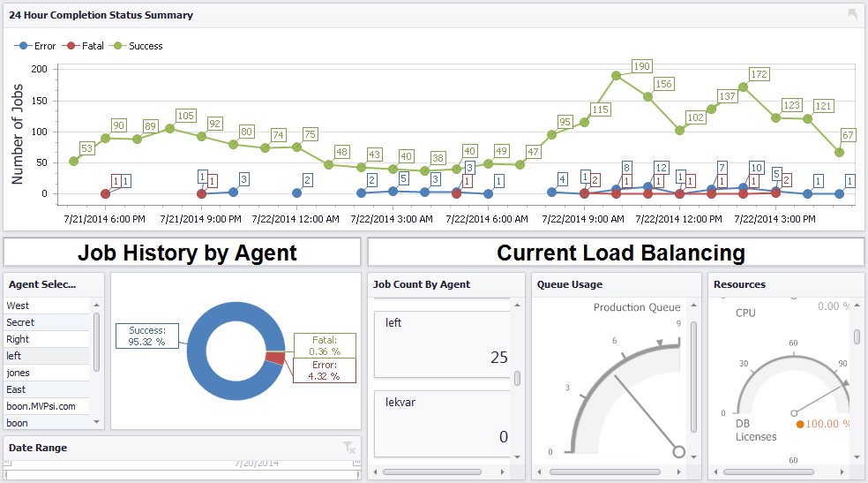Select agent Right in the list
This screenshot has width=868, height=483.
[47, 339]
